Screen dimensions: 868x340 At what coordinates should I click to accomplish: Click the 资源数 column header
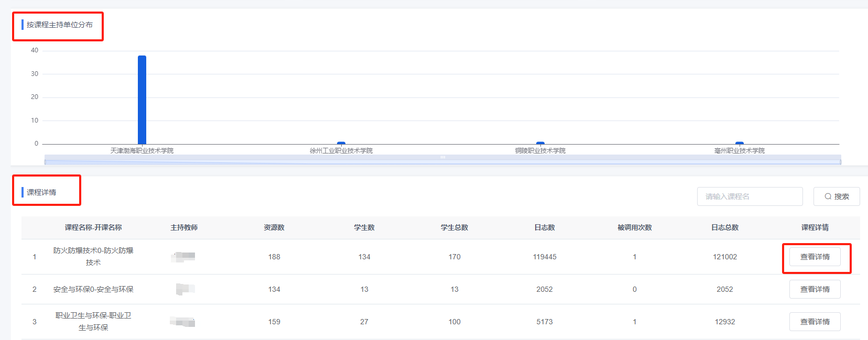pyautogui.click(x=274, y=227)
